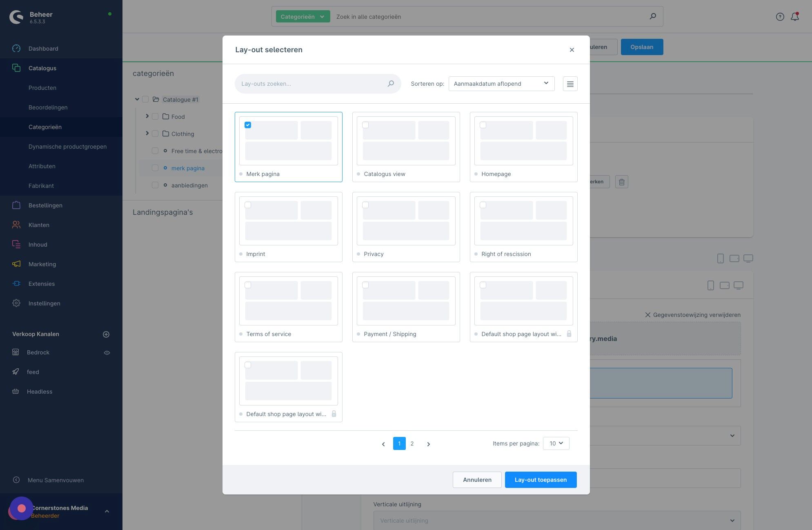The width and height of the screenshot is (812, 530).
Task: Switch to list view in layout modal
Action: (570, 84)
